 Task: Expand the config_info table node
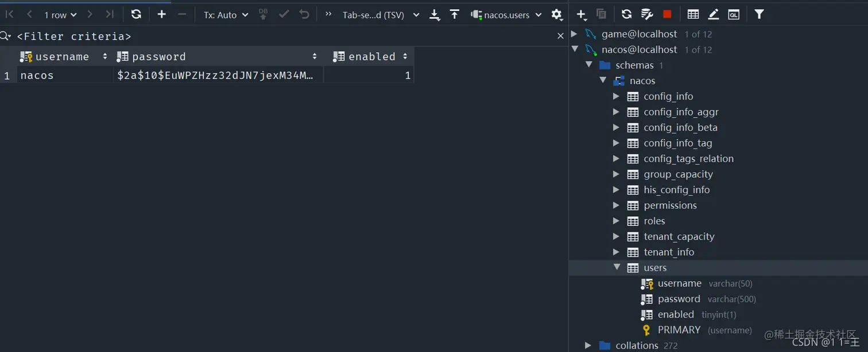(x=616, y=96)
